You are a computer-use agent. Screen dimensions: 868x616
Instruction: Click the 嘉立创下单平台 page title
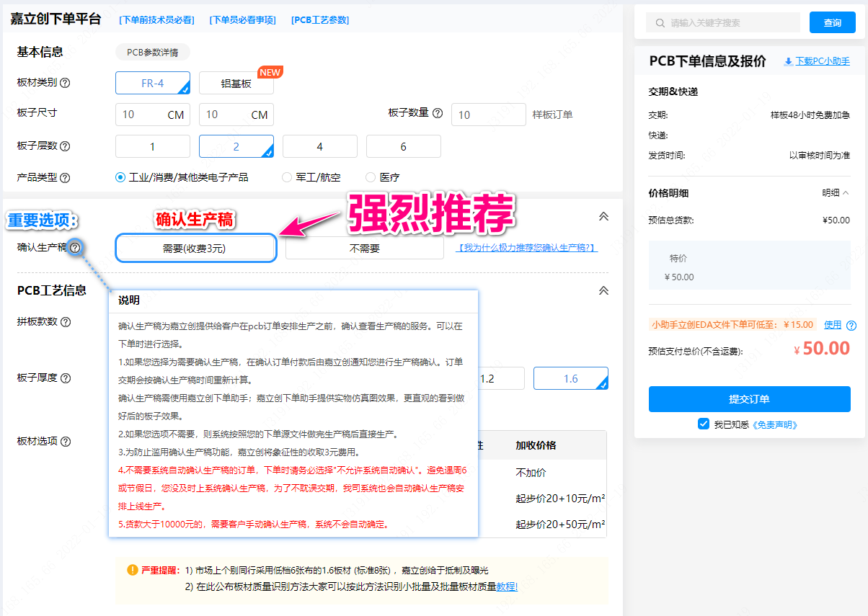click(56, 19)
